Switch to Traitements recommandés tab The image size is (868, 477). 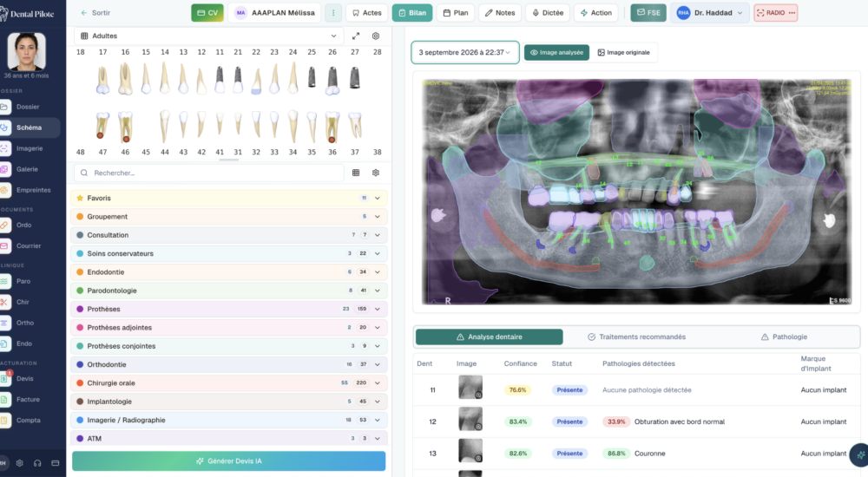coord(636,337)
